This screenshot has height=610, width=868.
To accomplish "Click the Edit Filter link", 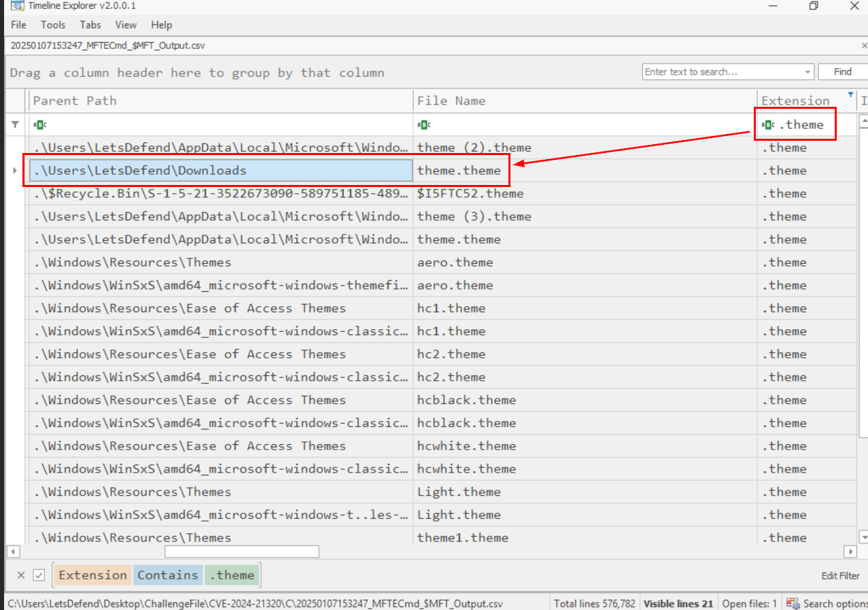I will (x=840, y=576).
